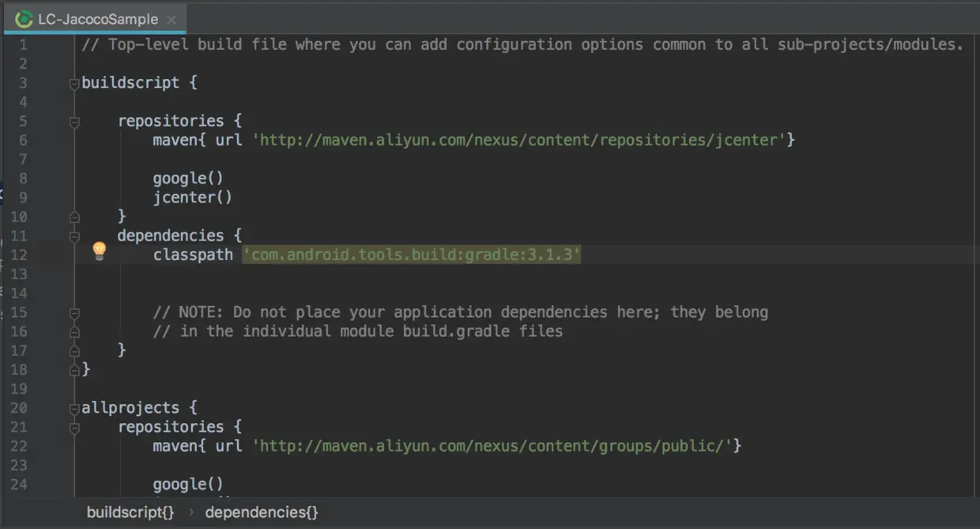Collapse the allprojects repositories fold marker on line 21
Viewport: 980px width, 529px height.
(74, 428)
